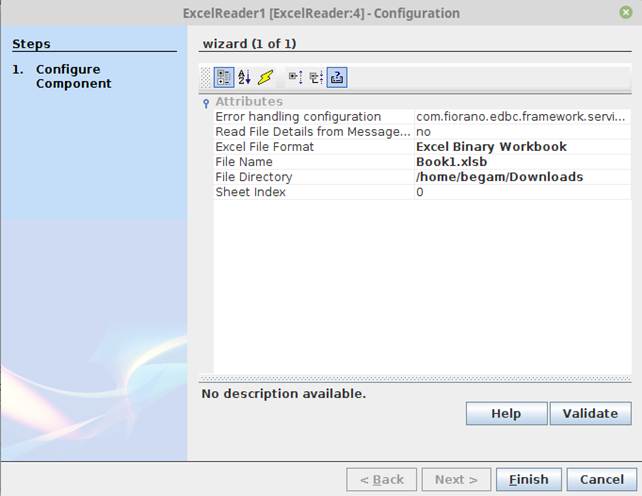Toggle the show description area icon
Viewport: 642px width, 496px height.
pyautogui.click(x=337, y=77)
